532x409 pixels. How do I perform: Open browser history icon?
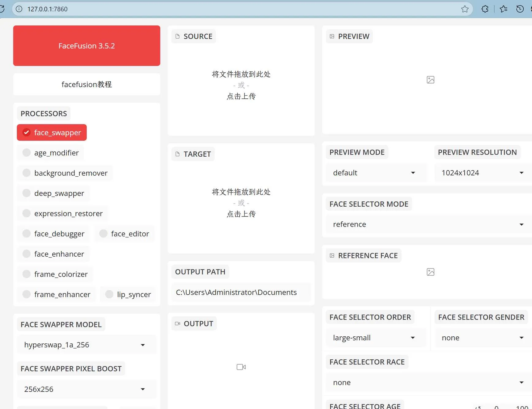520,9
